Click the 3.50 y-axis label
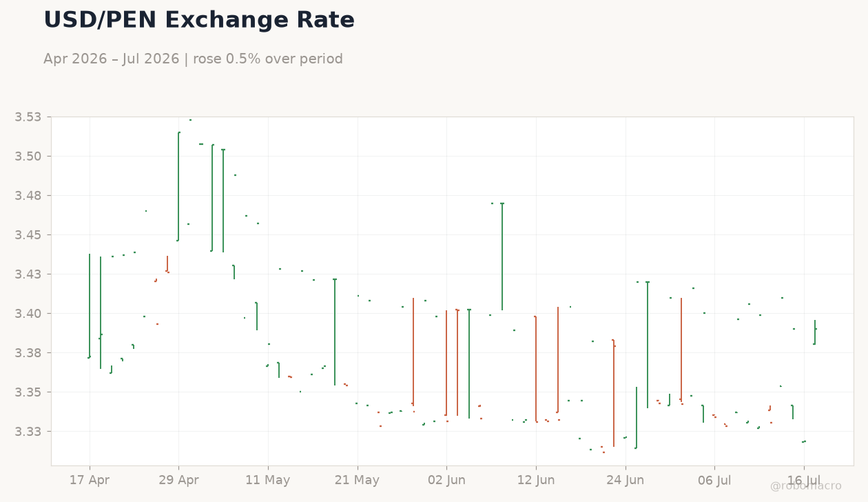The height and width of the screenshot is (502, 868). 28,157
